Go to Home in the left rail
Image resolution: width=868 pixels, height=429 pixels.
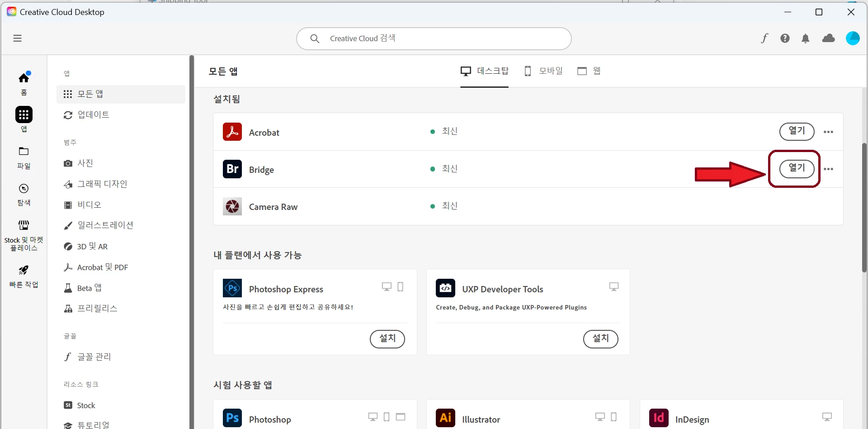tap(24, 83)
